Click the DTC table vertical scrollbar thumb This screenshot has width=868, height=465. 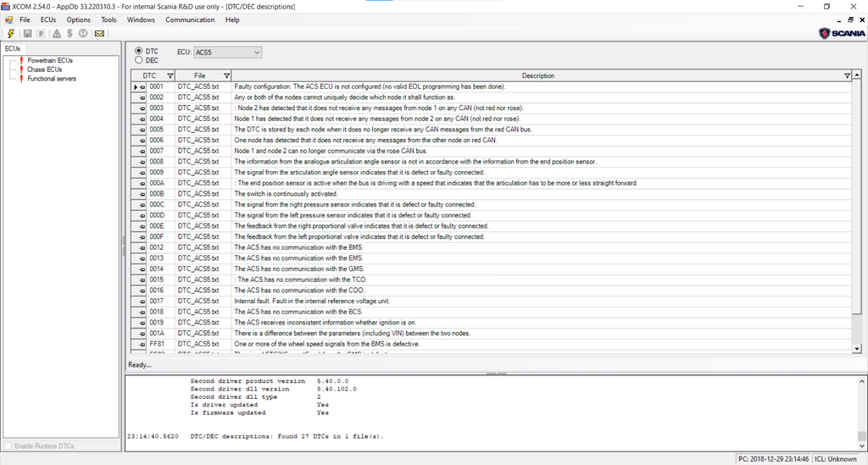857,197
